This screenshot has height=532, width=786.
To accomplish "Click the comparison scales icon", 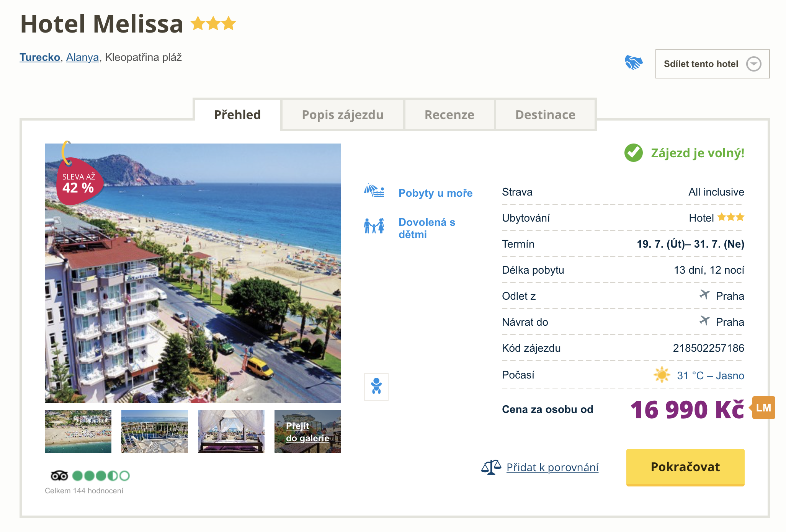I will (x=491, y=467).
